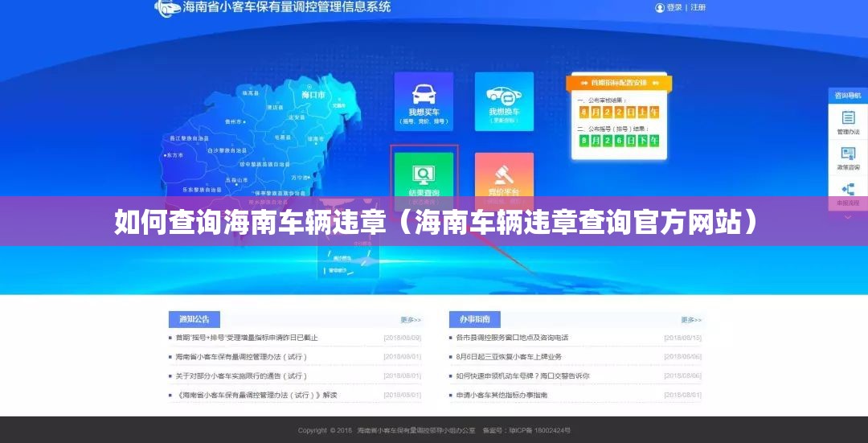868x443 pixels.
Task: Click footer text 海南省小客车保有量调控领导小组办公室
Action: click(x=416, y=430)
